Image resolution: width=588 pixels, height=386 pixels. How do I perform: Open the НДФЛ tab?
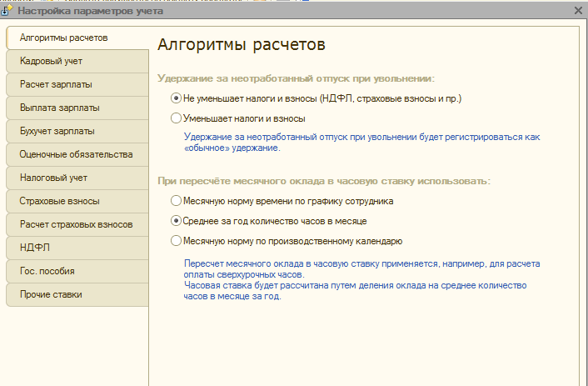[76, 248]
